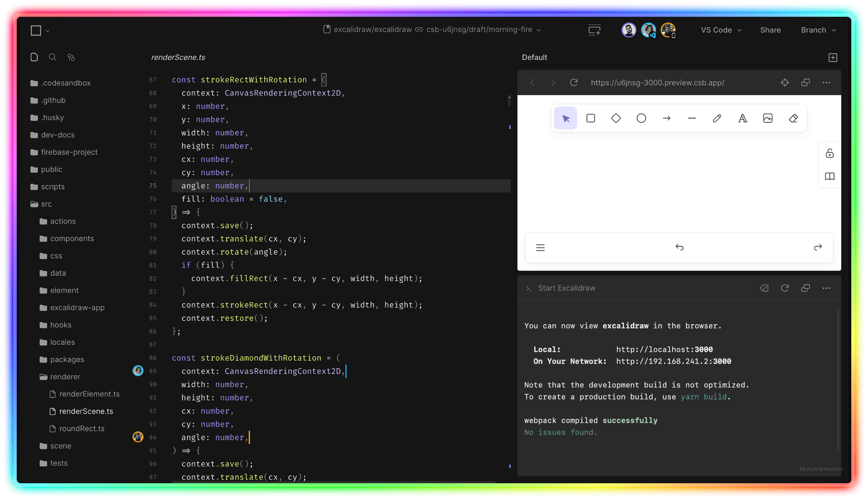Pick the Image insertion tool
The image size is (868, 500).
point(768,118)
